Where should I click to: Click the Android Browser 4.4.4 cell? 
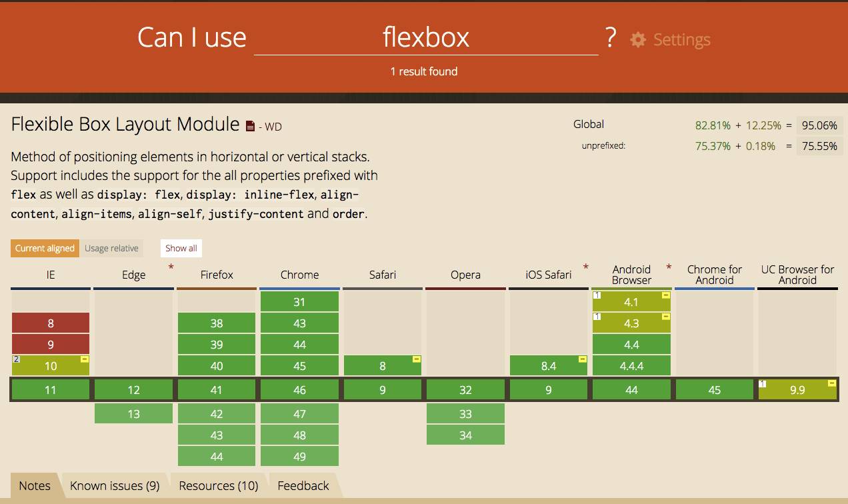[x=631, y=366]
